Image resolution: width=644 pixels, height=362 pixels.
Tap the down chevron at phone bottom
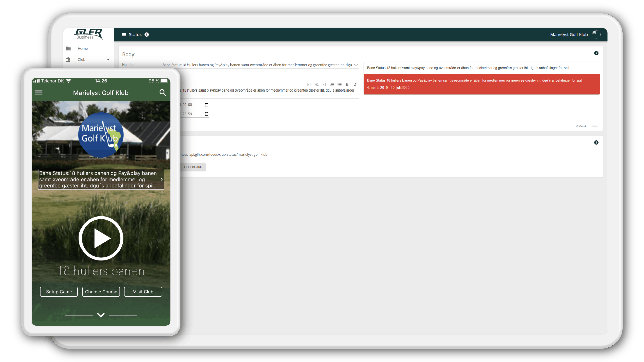[101, 315]
